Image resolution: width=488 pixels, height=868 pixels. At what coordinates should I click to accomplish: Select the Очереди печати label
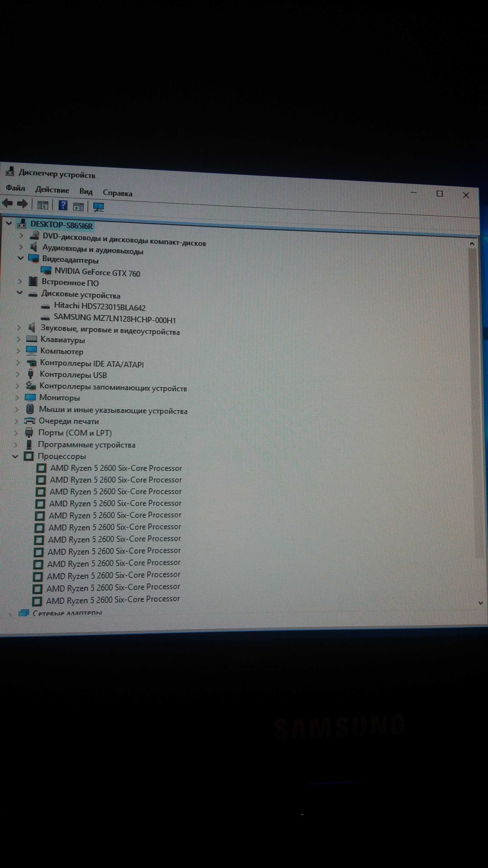[69, 421]
